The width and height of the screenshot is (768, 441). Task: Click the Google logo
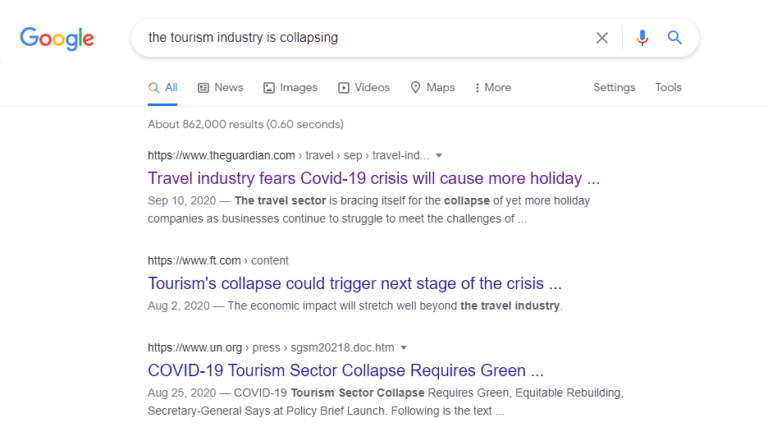coord(57,38)
